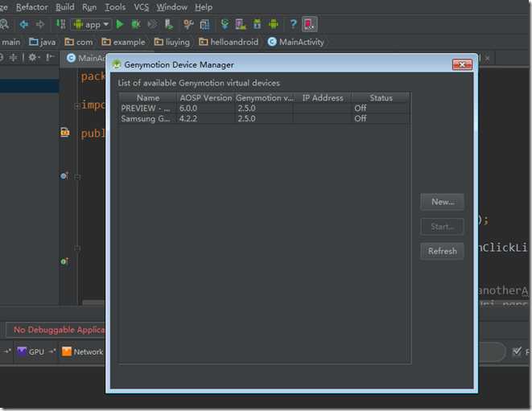Viewport: 532px width, 411px height.
Task: Click the main breadcrumb item
Action: (10, 42)
